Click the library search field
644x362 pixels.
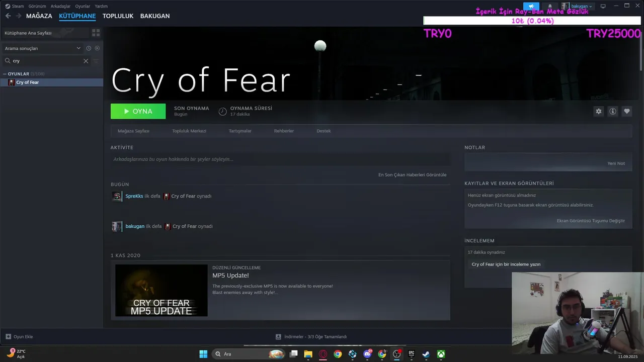coord(46,61)
